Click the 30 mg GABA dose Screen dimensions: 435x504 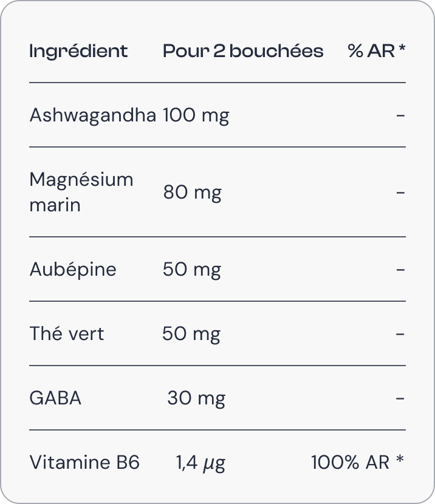(196, 398)
